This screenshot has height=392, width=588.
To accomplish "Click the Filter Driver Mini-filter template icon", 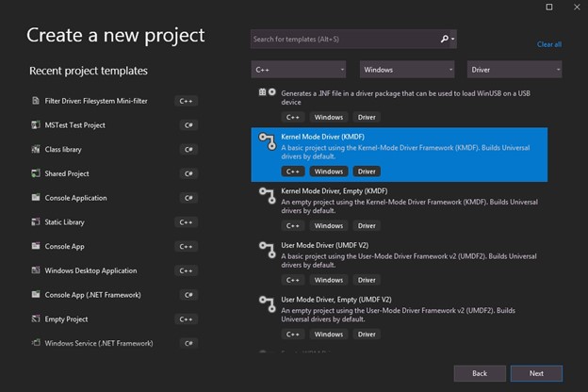I will 36,101.
